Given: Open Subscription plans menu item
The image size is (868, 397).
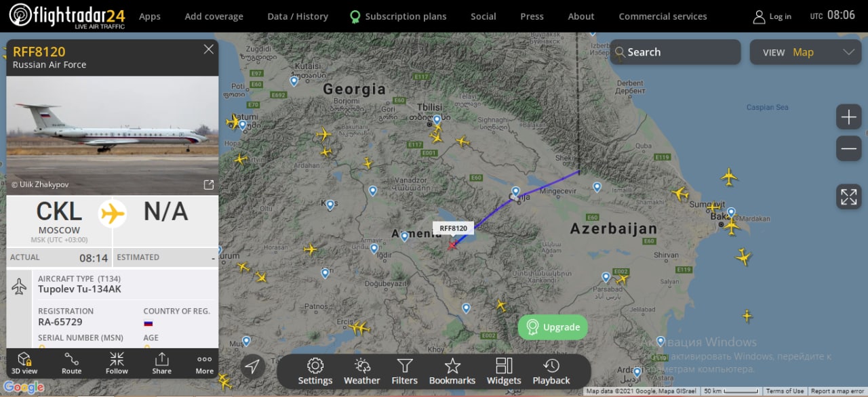Looking at the screenshot, I should (398, 16).
